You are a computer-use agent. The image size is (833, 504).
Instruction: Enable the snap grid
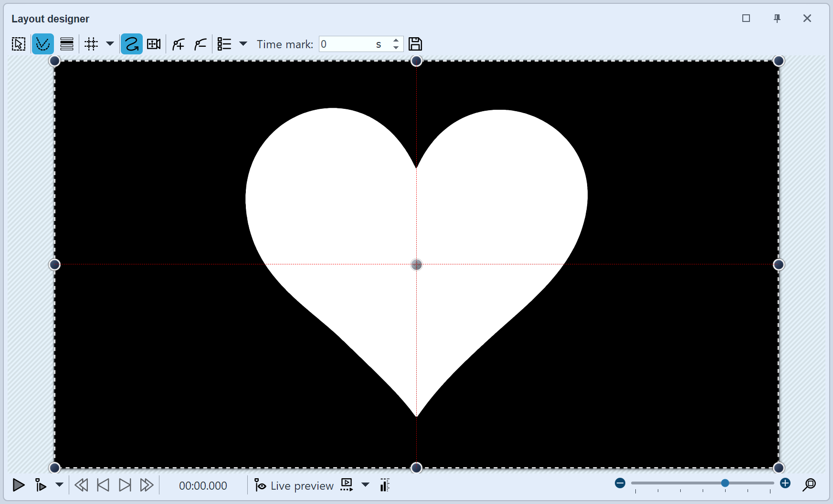pyautogui.click(x=91, y=43)
